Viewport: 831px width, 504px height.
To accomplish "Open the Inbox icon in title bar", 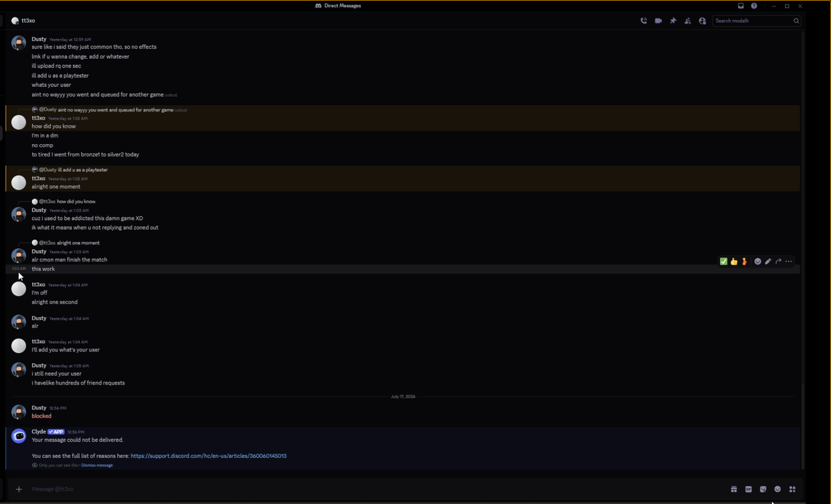I will tap(741, 6).
